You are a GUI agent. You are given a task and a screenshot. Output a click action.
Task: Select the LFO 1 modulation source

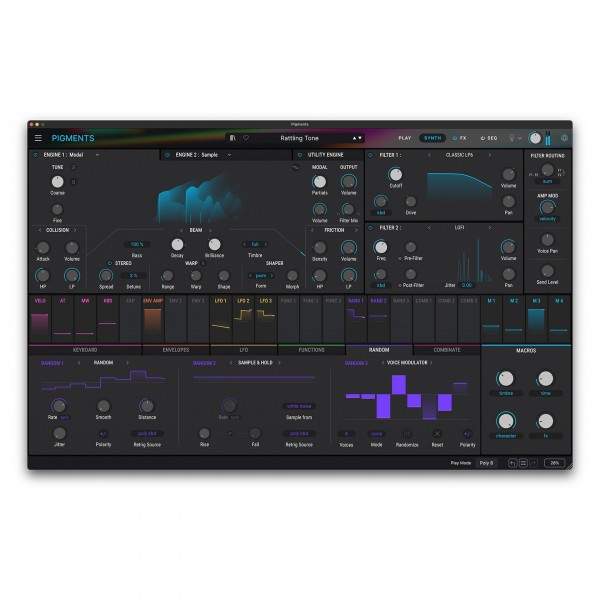[x=221, y=319]
